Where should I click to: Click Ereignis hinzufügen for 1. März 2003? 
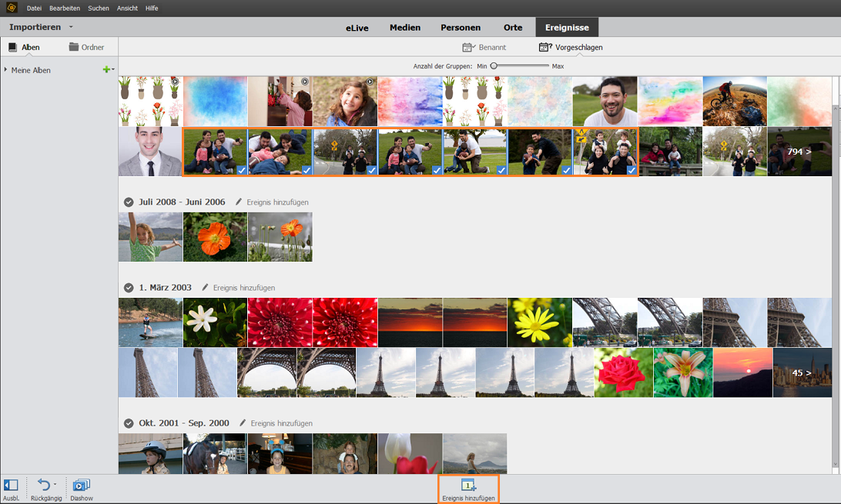pos(244,288)
